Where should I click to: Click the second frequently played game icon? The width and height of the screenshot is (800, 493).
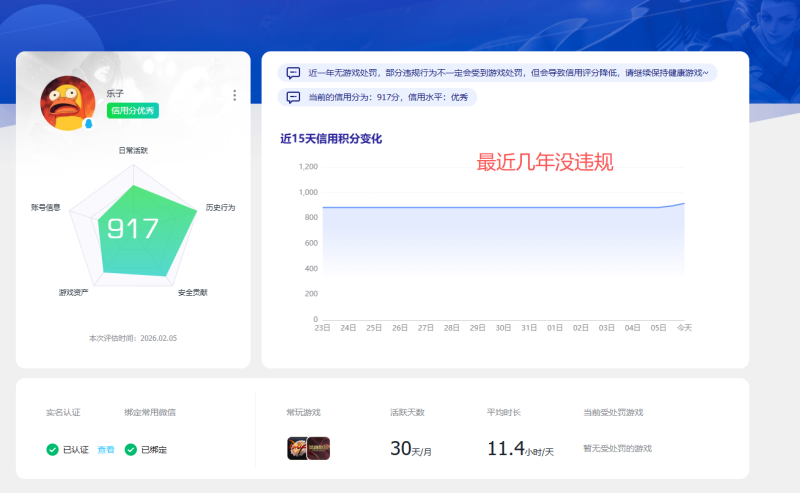319,448
